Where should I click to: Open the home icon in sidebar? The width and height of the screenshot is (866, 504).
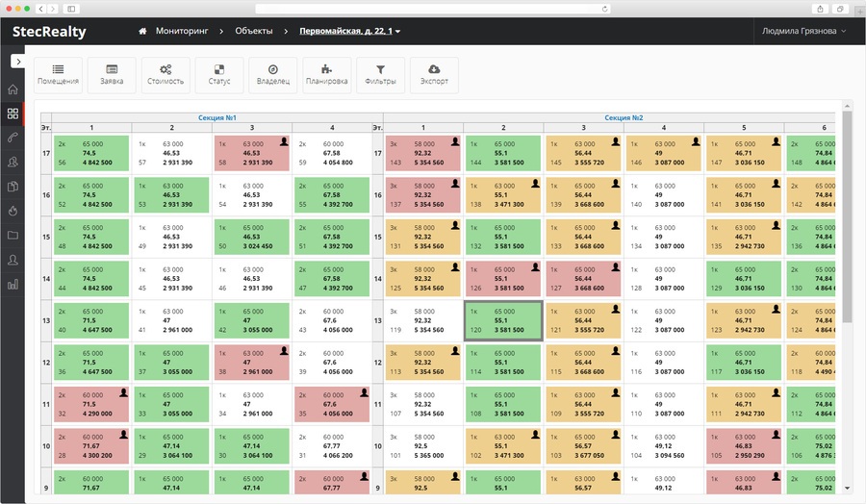click(x=13, y=89)
